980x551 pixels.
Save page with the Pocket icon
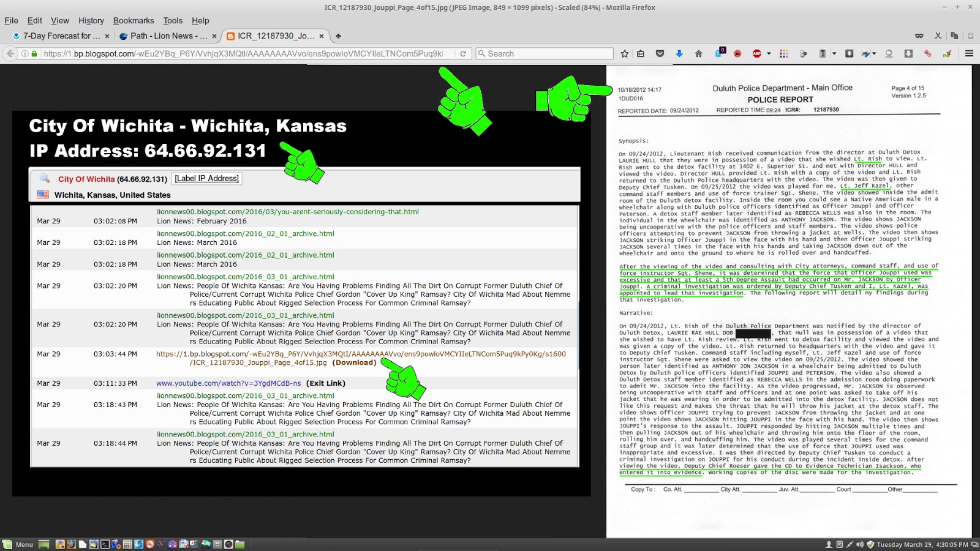click(x=660, y=54)
